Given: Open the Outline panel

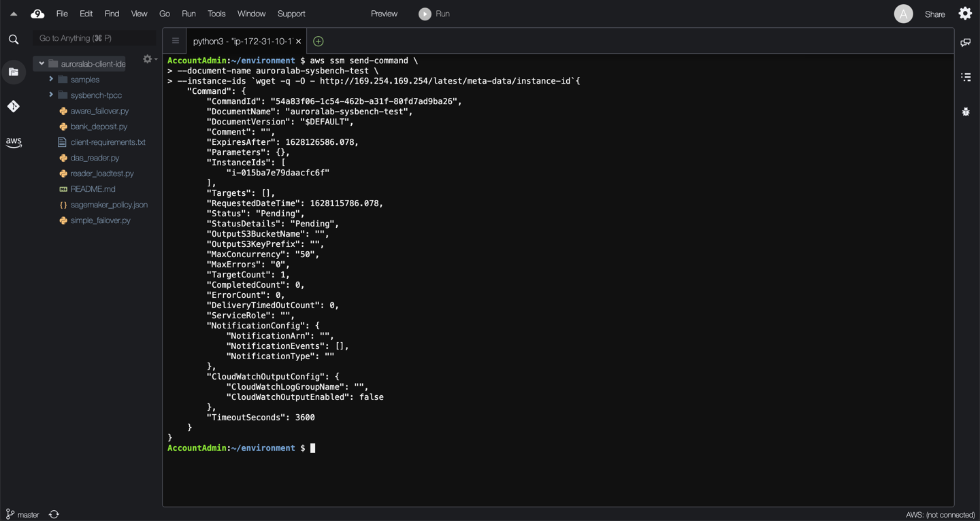Looking at the screenshot, I should (x=966, y=77).
